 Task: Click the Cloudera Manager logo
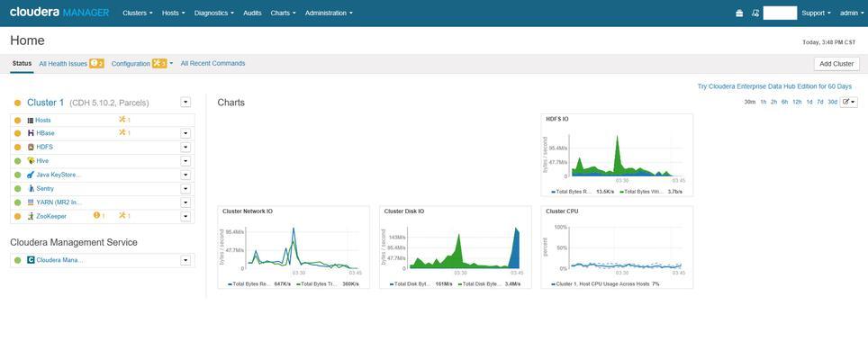(59, 13)
